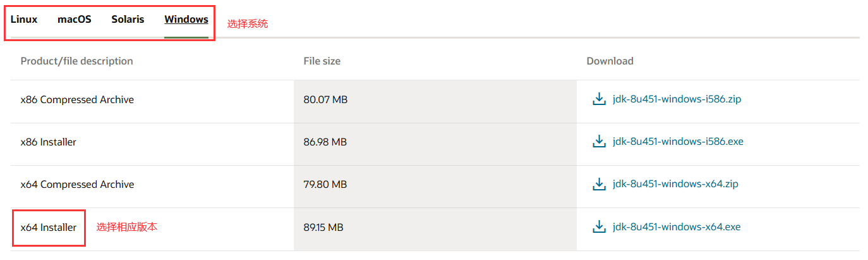Viewport: 868px width, 260px height.
Task: Download jdk-8u451-windows-i586.zip via its link
Action: [677, 99]
